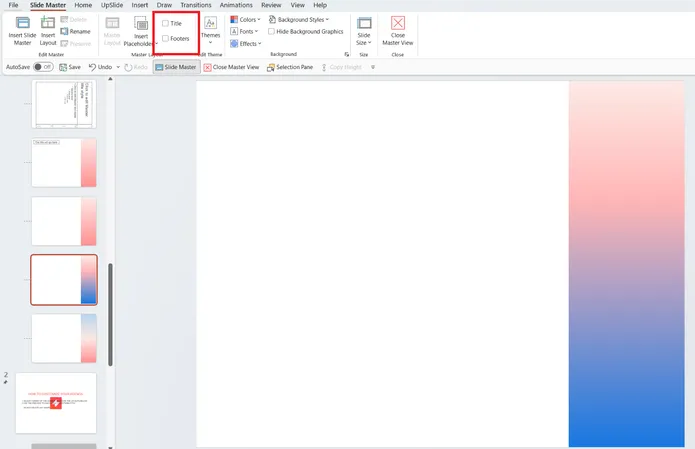Viewport: 695px width, 449px height.
Task: Click Close Master View in quick toolbar
Action: (231, 67)
